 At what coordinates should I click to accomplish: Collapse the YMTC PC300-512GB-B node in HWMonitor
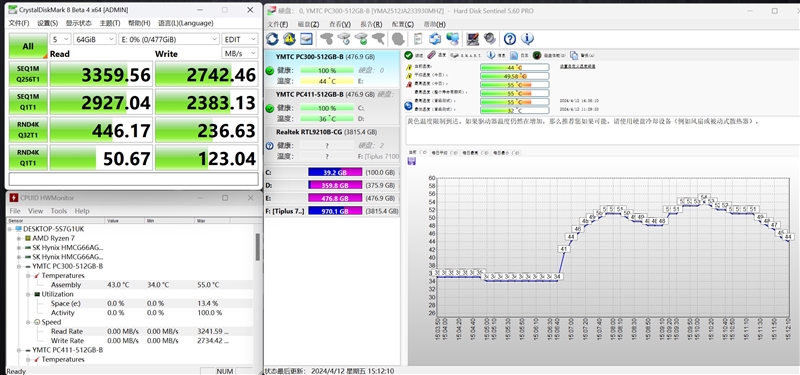point(19,266)
